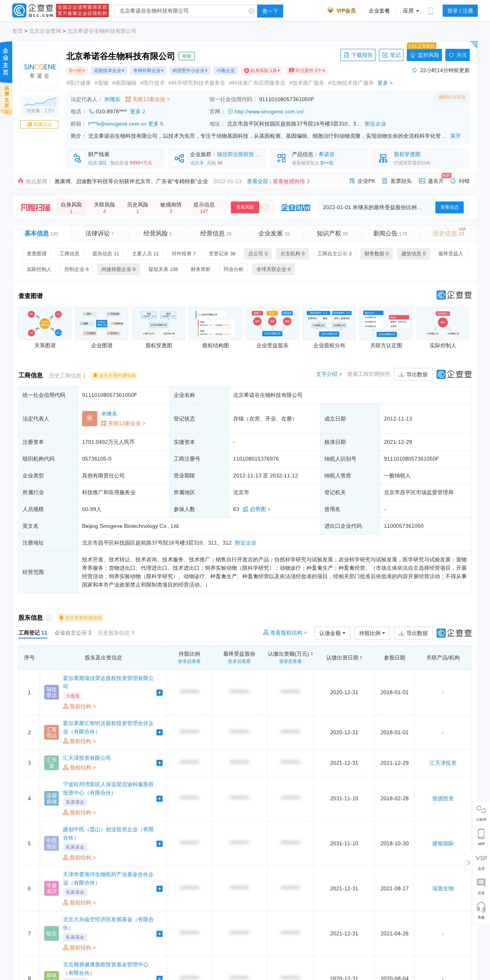The height and width of the screenshot is (980, 490).
Task: Open the APP side icon
Action: click(x=481, y=837)
